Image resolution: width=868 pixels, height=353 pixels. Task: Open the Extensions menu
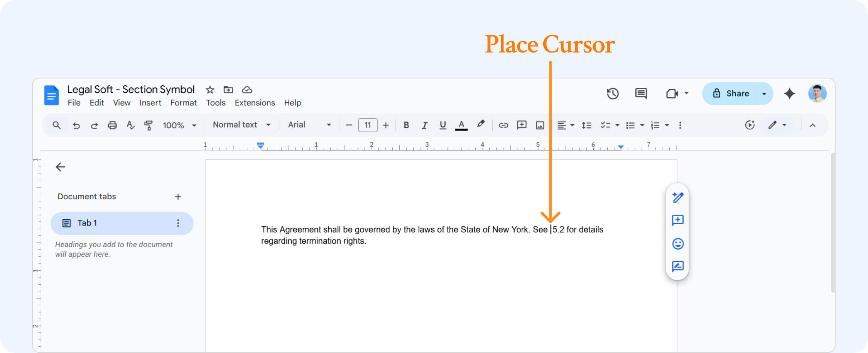255,103
